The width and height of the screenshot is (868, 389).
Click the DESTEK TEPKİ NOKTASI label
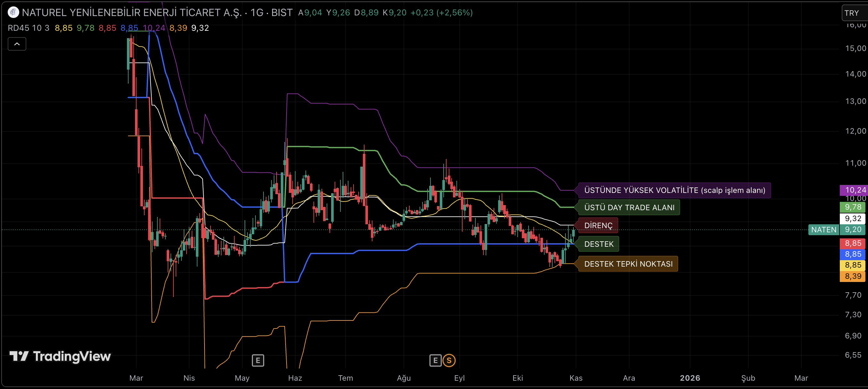coord(628,264)
